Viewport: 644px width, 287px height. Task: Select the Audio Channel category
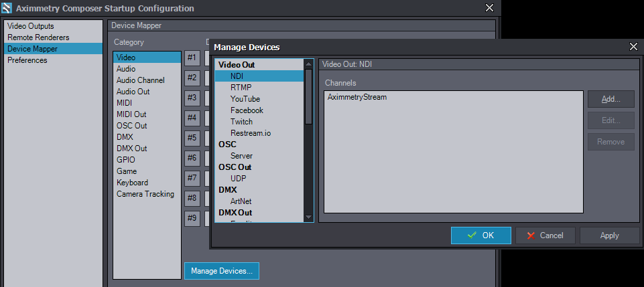[x=147, y=80]
